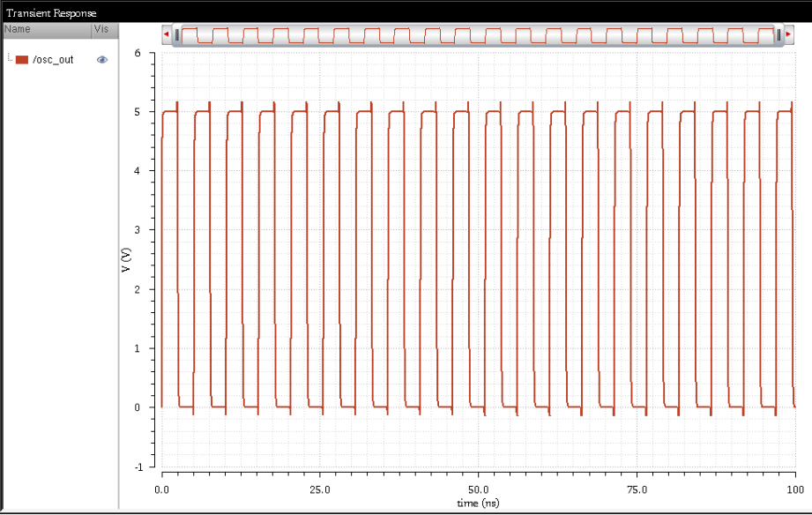The image size is (812, 515).
Task: Click the time (ns) axis label
Action: [477, 501]
